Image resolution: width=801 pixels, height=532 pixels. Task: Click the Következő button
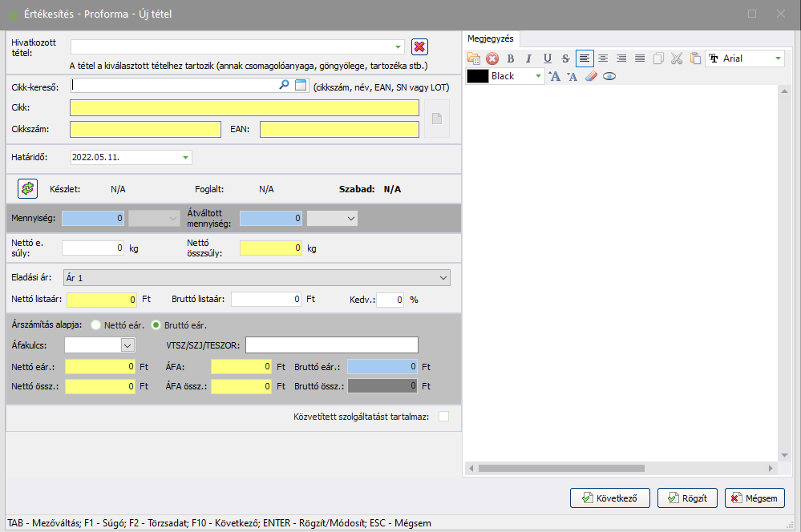tap(609, 498)
